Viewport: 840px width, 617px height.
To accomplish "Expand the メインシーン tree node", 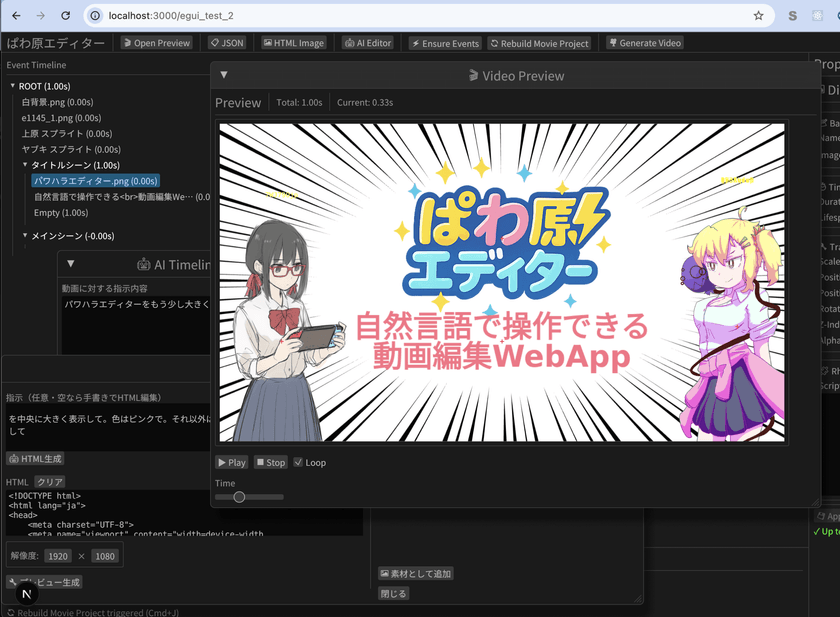I will click(25, 236).
